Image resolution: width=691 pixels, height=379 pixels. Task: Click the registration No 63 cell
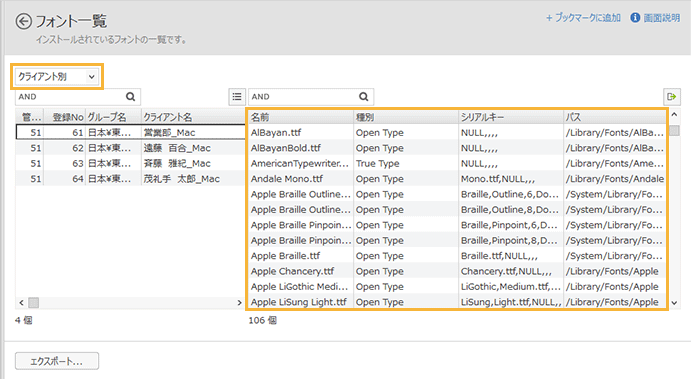tap(64, 163)
